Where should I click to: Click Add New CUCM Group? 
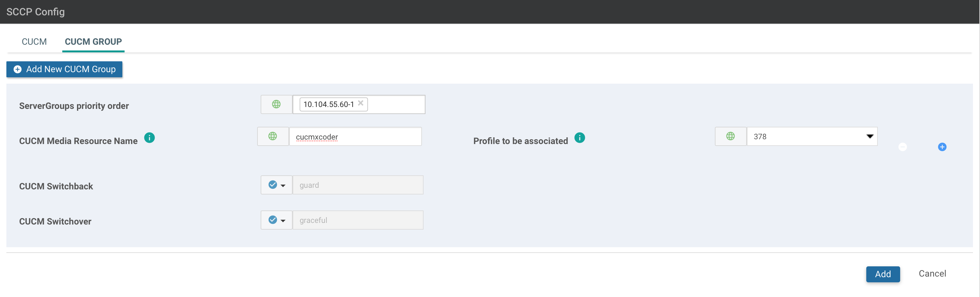click(64, 69)
